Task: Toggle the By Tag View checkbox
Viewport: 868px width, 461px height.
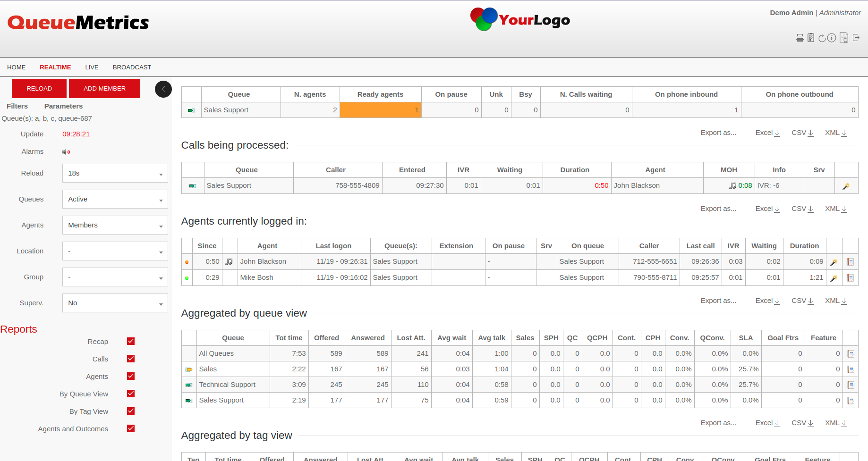Action: (131, 411)
